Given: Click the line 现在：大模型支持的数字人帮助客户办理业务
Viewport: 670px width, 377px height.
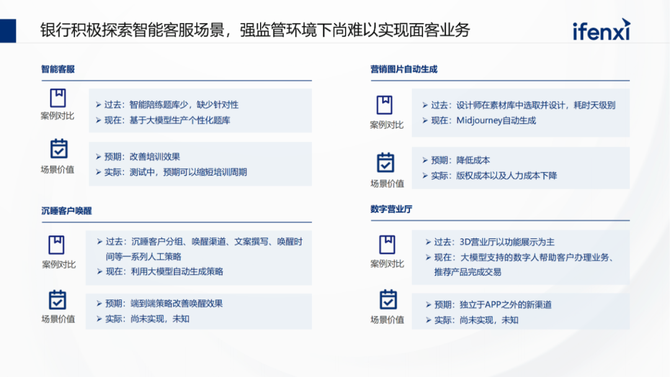Looking at the screenshot, I should tap(520, 265).
